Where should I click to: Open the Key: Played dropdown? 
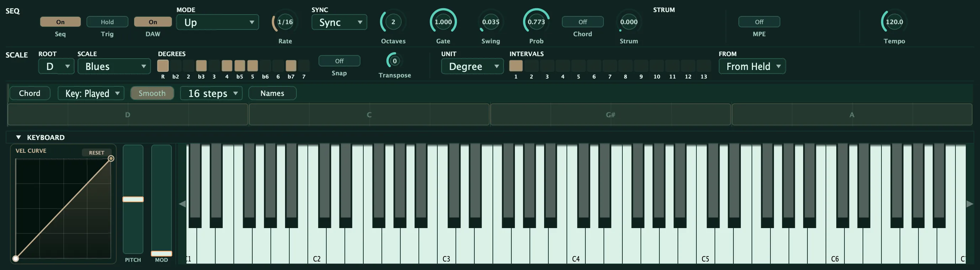coord(91,93)
